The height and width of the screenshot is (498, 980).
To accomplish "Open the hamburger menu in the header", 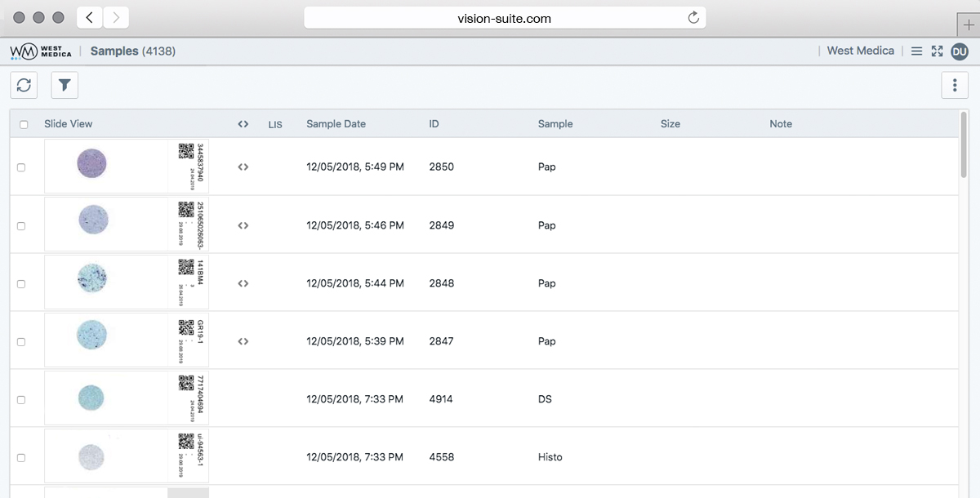I will 916,51.
